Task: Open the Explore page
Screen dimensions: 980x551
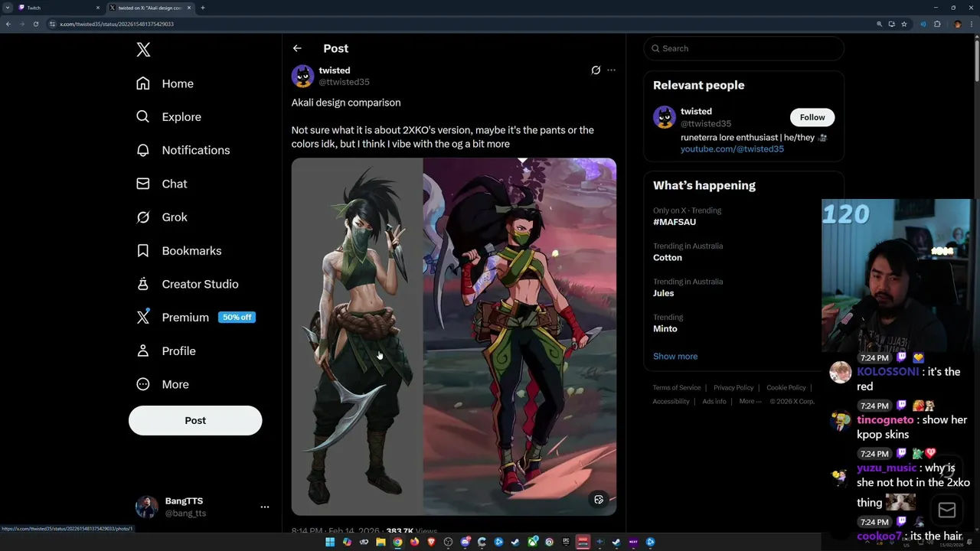Action: (168, 117)
